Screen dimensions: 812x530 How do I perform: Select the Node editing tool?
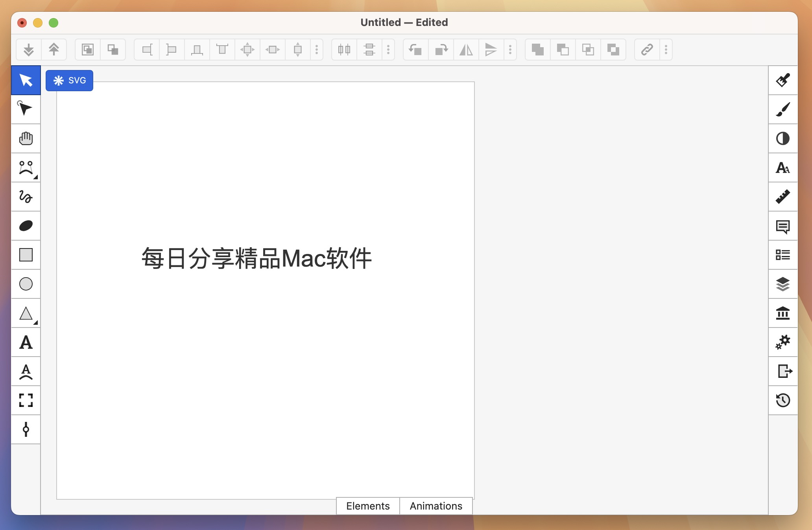coord(26,109)
